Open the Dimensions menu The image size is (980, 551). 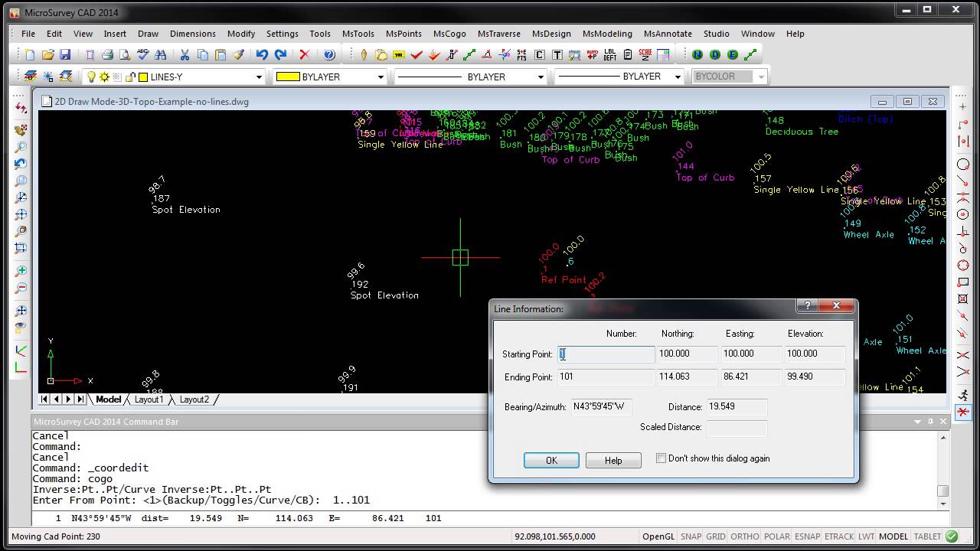coord(193,34)
